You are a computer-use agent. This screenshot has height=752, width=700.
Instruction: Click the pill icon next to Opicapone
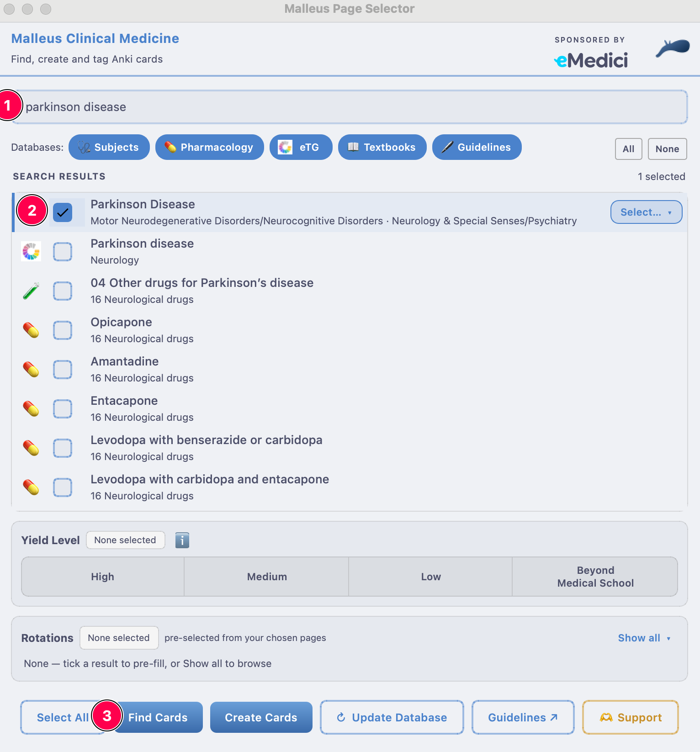(x=31, y=330)
